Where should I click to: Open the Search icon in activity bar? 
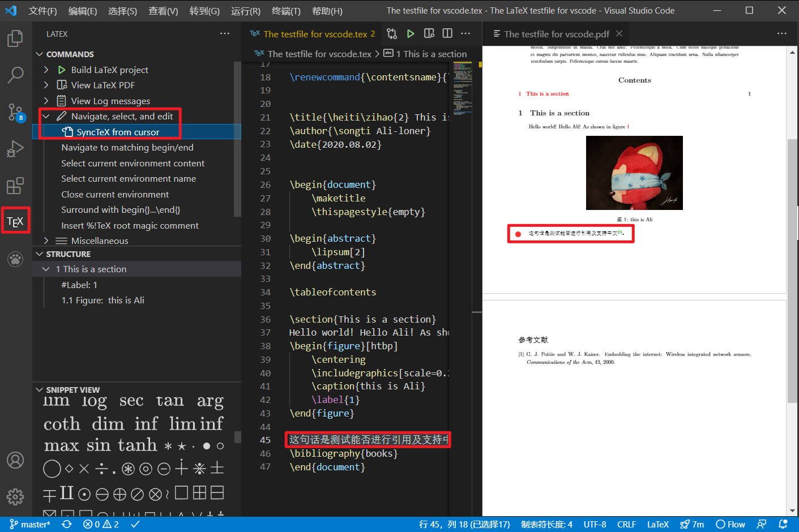click(x=15, y=75)
